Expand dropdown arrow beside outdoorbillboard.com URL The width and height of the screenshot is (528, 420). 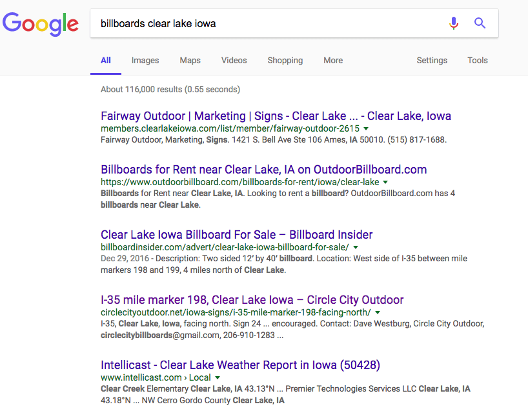point(385,182)
